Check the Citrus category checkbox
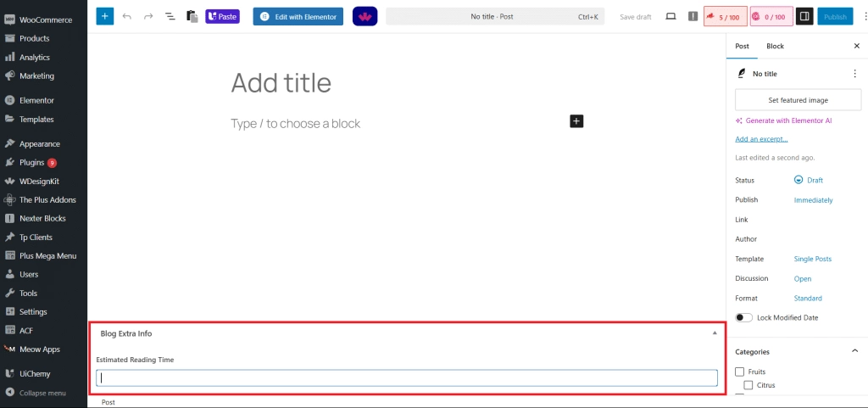The width and height of the screenshot is (868, 408). click(x=748, y=385)
